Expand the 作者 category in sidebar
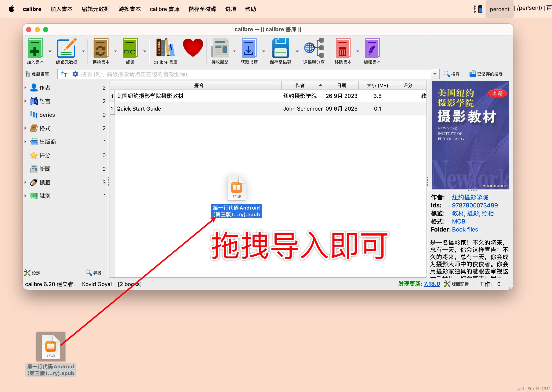 click(x=25, y=88)
